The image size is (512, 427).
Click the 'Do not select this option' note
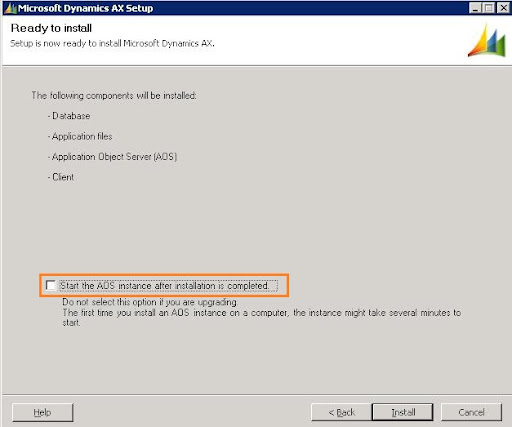coord(150,302)
